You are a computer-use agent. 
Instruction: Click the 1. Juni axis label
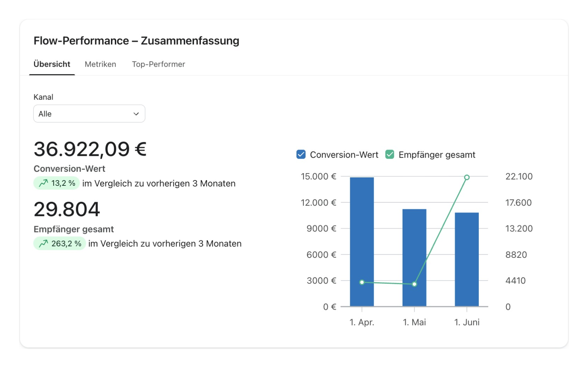point(467,322)
